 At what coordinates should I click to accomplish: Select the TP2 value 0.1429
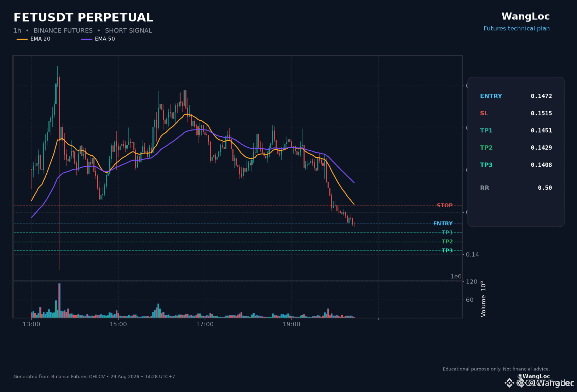pyautogui.click(x=541, y=148)
